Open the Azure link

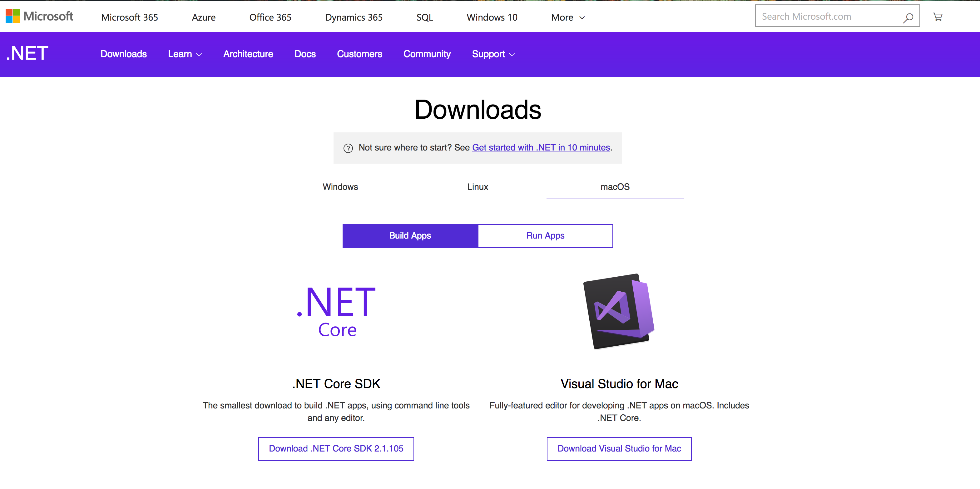coord(204,17)
